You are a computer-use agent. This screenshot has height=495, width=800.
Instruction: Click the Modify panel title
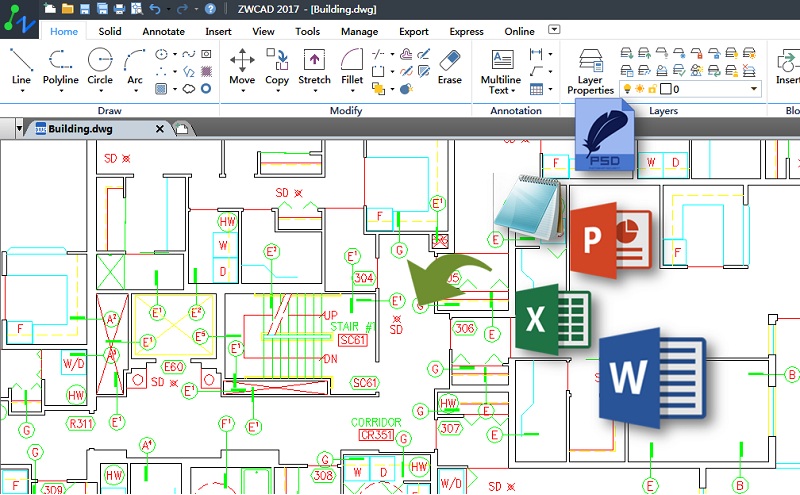[346, 111]
